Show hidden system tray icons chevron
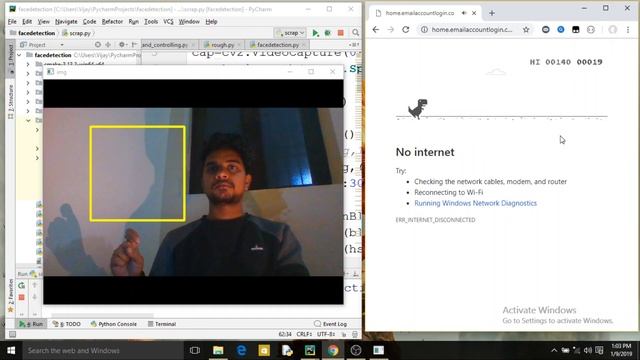Viewport: 640px width, 360px height. tap(554, 351)
